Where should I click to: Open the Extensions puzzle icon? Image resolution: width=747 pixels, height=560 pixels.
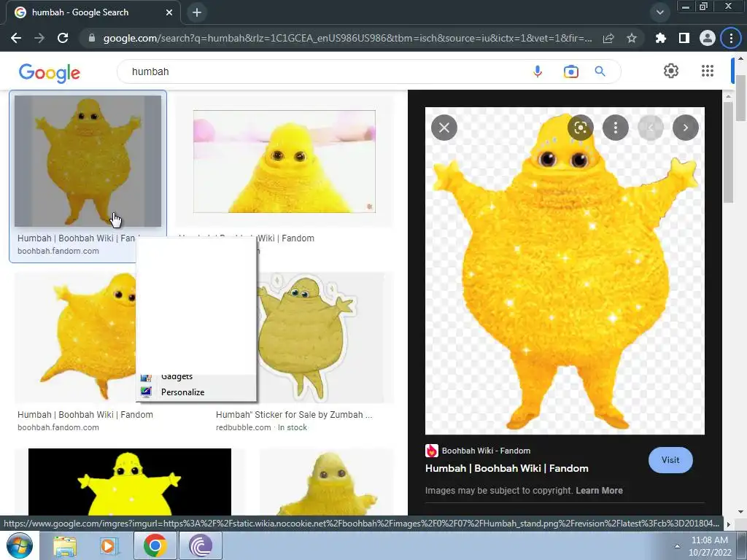point(661,38)
